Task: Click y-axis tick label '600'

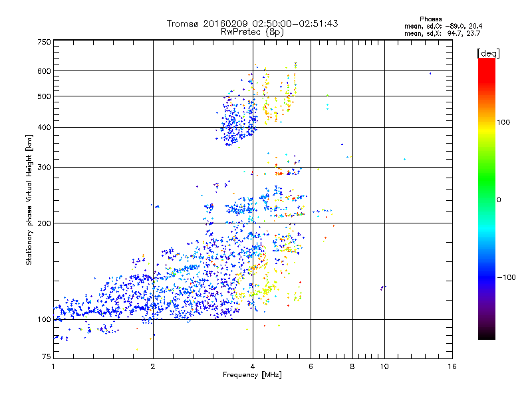Action: coord(44,71)
